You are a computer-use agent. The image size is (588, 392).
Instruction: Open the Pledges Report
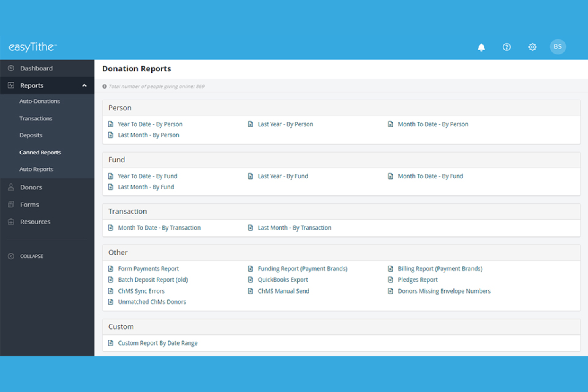tap(418, 280)
